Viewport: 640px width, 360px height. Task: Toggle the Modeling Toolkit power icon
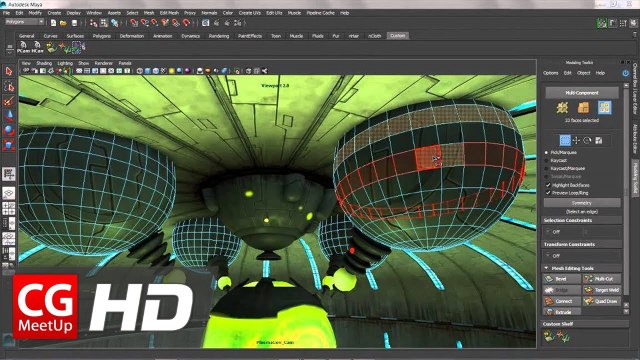click(x=626, y=73)
